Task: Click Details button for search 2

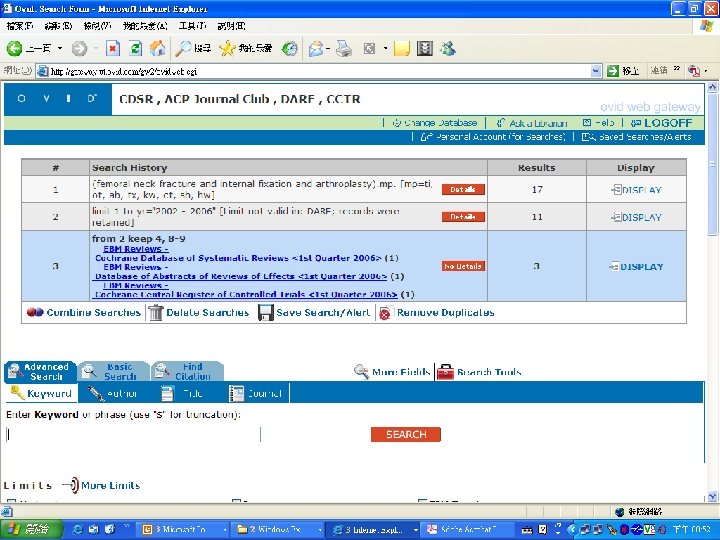Action: pyautogui.click(x=463, y=217)
